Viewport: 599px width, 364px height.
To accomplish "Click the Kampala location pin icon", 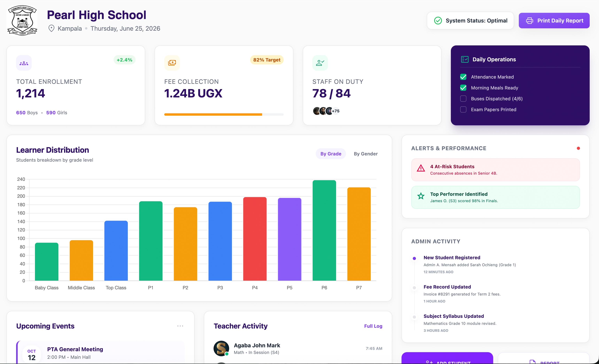I will pos(51,28).
